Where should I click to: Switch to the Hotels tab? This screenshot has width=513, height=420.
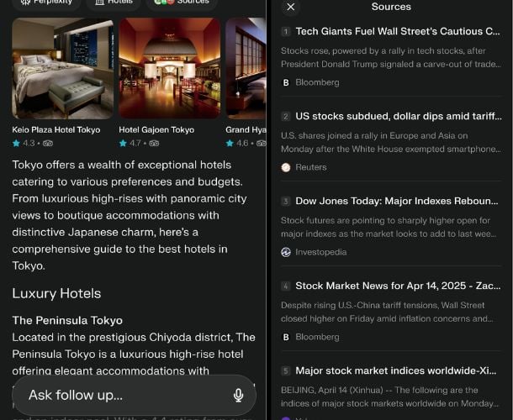[x=113, y=3]
